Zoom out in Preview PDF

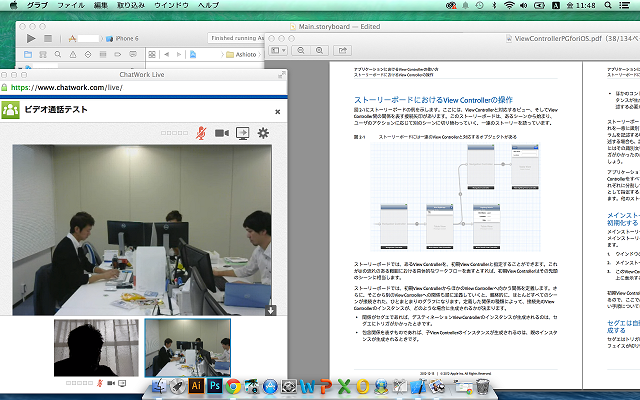tap(301, 50)
